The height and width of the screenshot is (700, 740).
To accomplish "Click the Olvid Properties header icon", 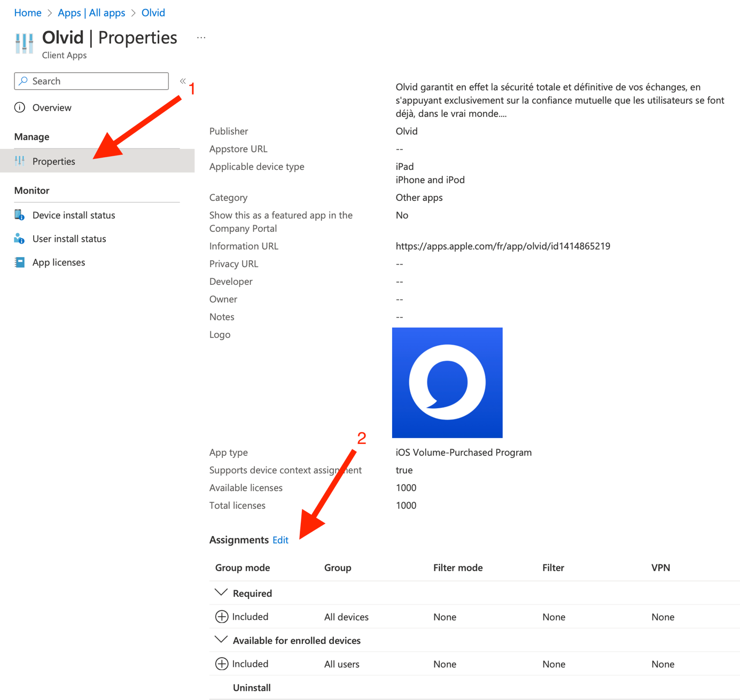I will tap(24, 43).
